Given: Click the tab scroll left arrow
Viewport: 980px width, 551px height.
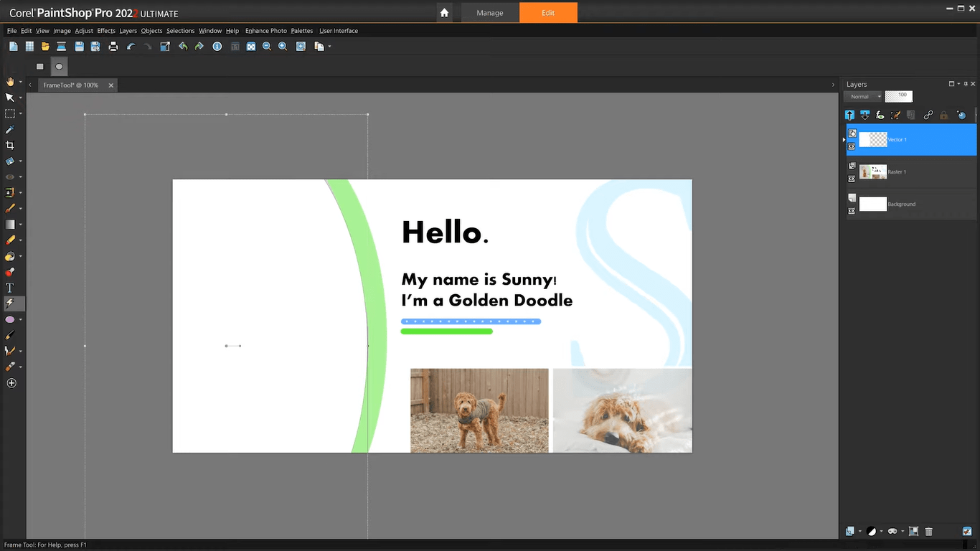Looking at the screenshot, I should click(30, 85).
